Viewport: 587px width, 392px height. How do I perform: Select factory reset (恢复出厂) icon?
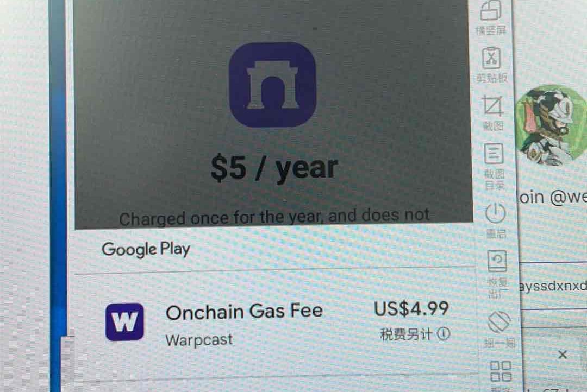tap(497, 274)
